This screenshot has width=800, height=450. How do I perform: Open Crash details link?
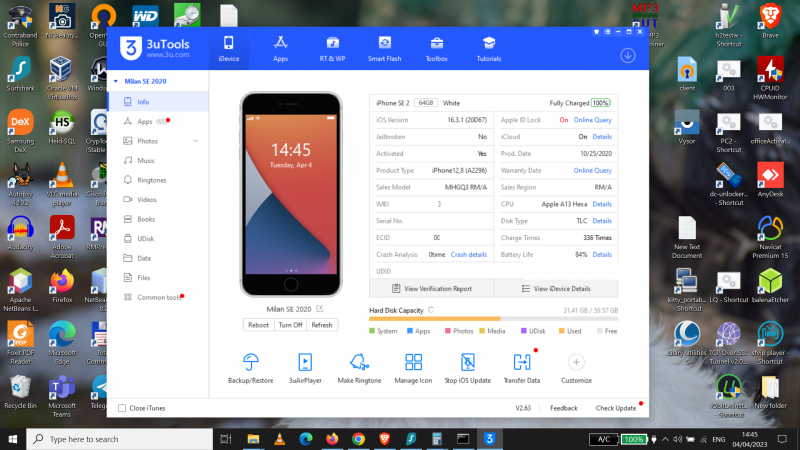tap(468, 255)
